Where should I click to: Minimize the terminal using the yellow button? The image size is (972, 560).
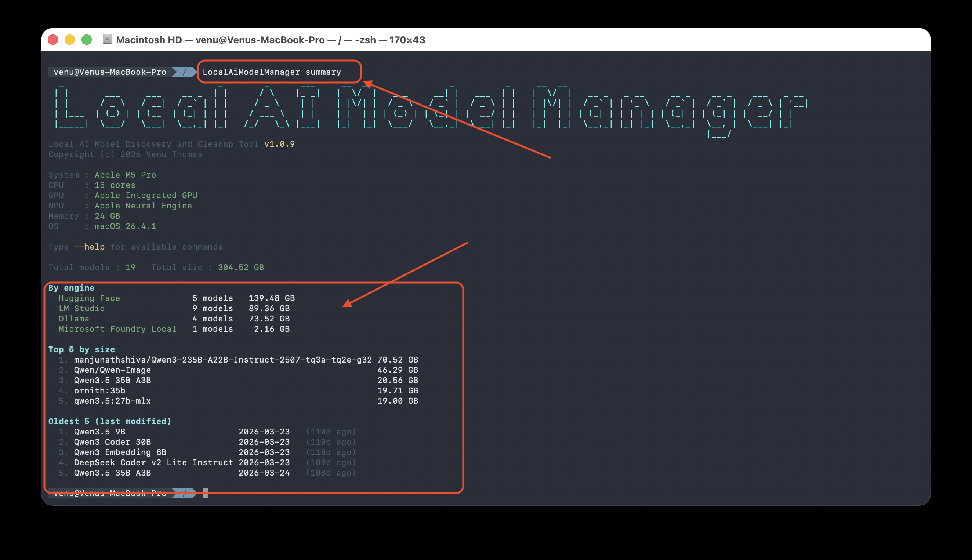click(70, 40)
